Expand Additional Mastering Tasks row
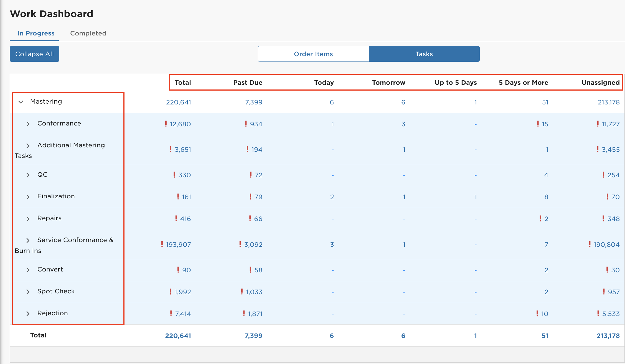The height and width of the screenshot is (364, 625). coord(28,145)
